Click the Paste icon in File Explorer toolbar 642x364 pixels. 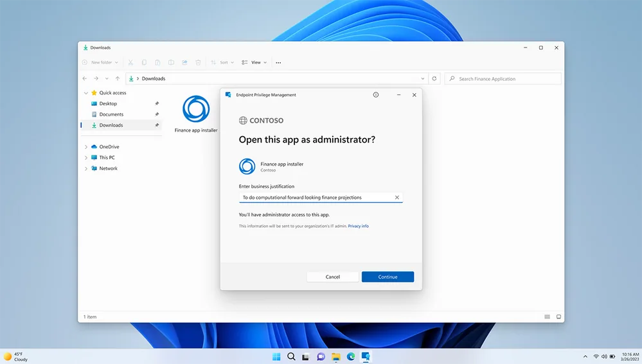(x=157, y=62)
